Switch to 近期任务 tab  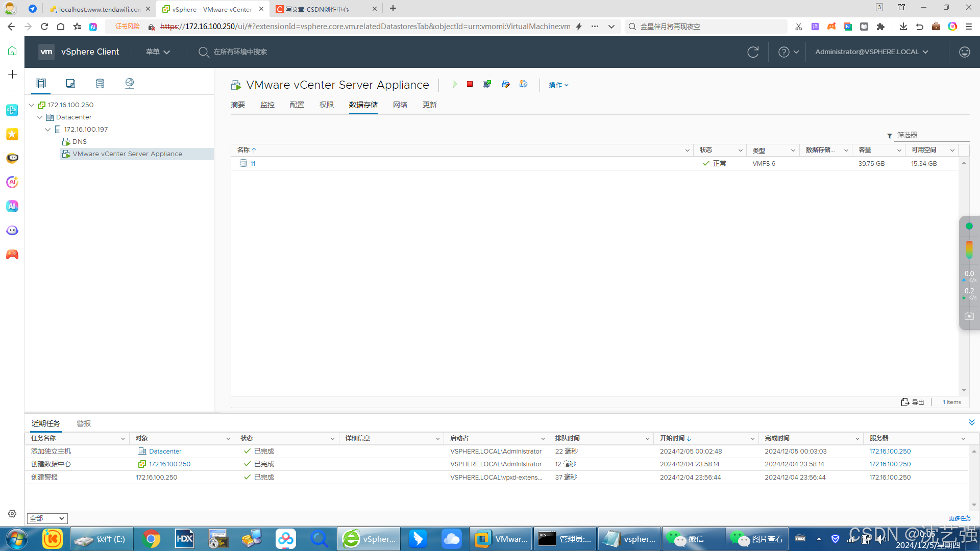(x=46, y=423)
